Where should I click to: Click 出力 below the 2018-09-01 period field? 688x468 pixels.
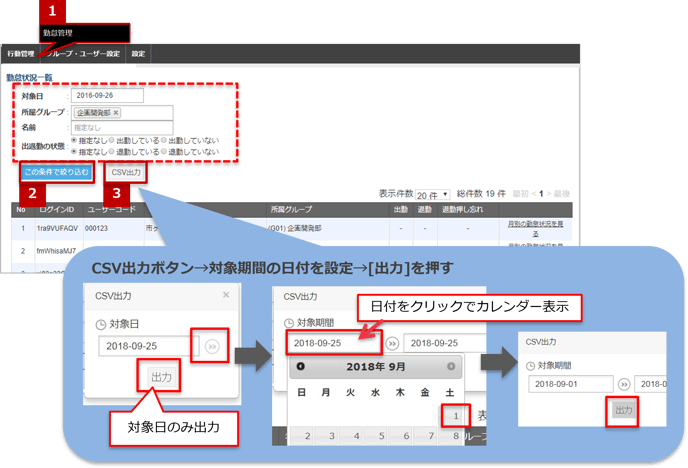623,410
